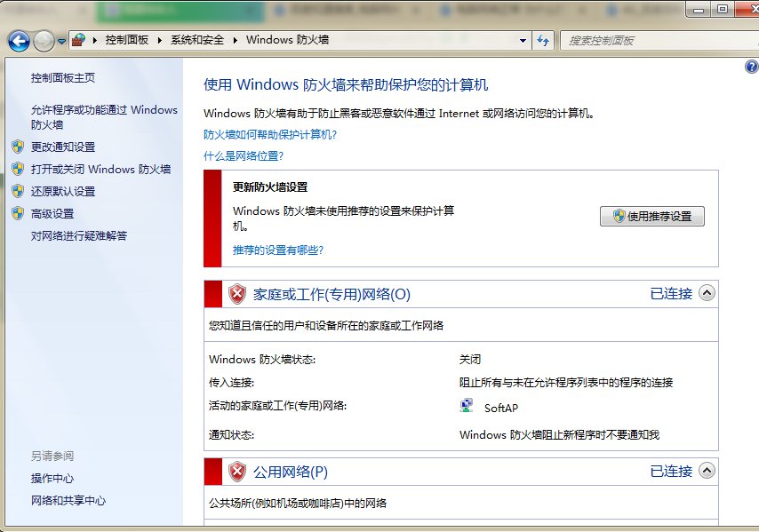Image resolution: width=759 pixels, height=532 pixels.
Task: Click 更新防火墙设置 heading
Action: tap(270, 187)
